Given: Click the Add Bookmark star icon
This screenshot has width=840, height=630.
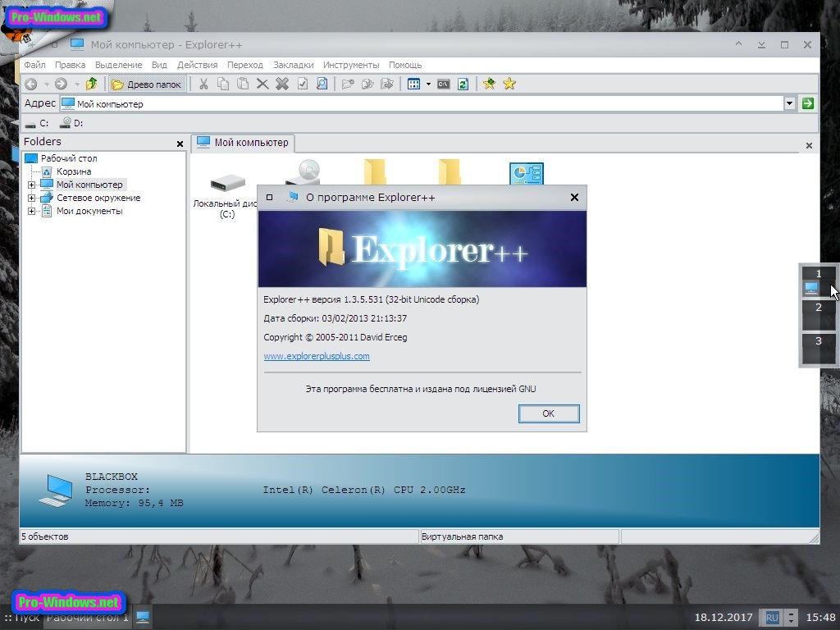Looking at the screenshot, I should pyautogui.click(x=489, y=84).
